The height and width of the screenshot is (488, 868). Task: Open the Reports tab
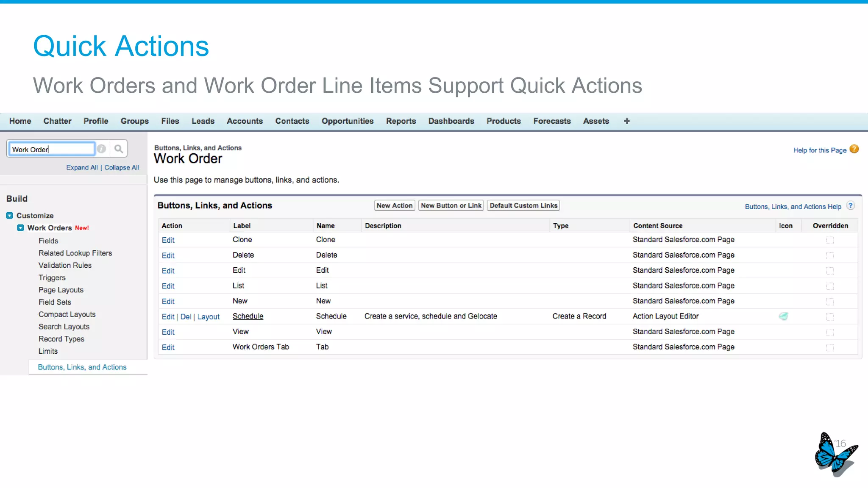[401, 121]
